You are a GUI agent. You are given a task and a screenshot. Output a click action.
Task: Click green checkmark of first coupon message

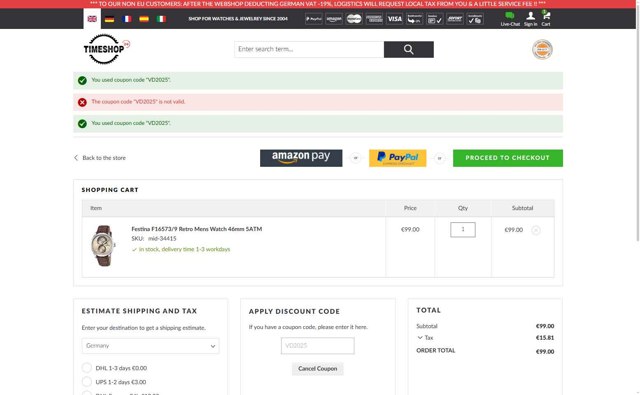[x=82, y=80]
